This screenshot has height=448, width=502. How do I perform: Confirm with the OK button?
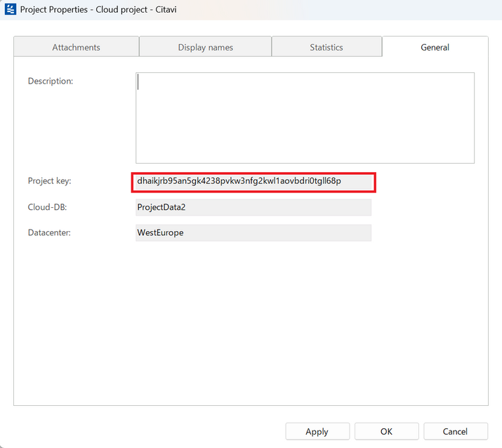pyautogui.click(x=386, y=431)
